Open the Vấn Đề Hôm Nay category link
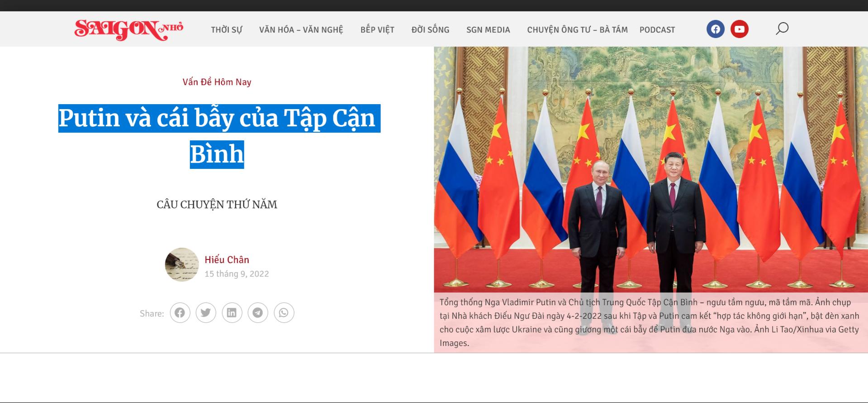The width and height of the screenshot is (868, 403). pos(217,82)
